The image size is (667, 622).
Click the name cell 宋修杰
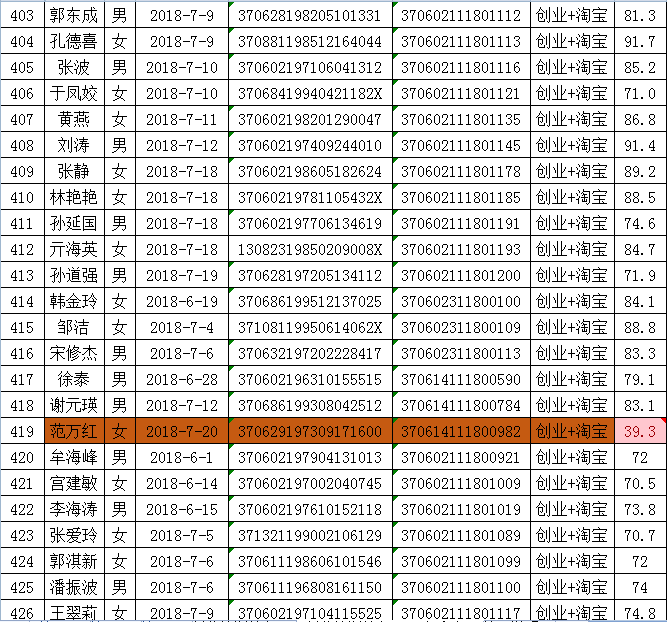(74, 354)
